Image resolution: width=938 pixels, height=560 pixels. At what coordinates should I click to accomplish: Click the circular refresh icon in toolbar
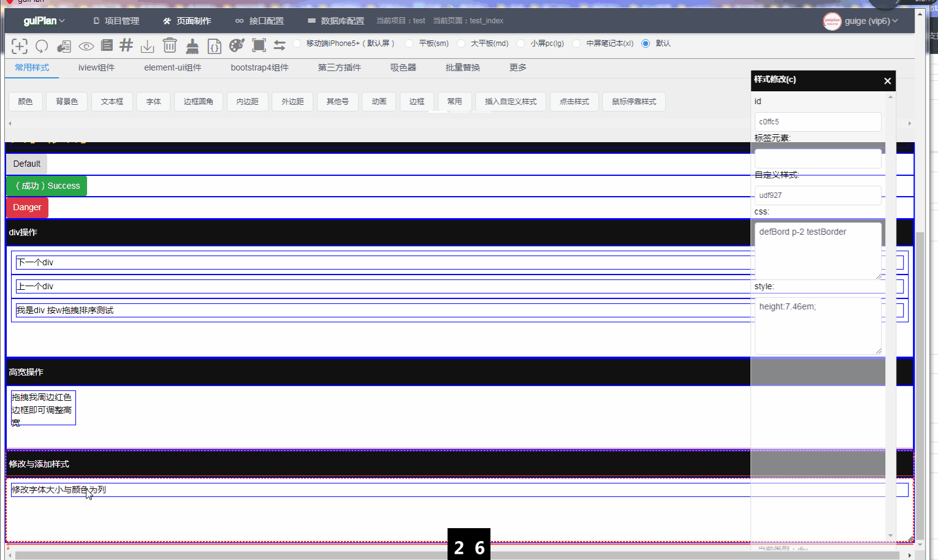point(42,46)
